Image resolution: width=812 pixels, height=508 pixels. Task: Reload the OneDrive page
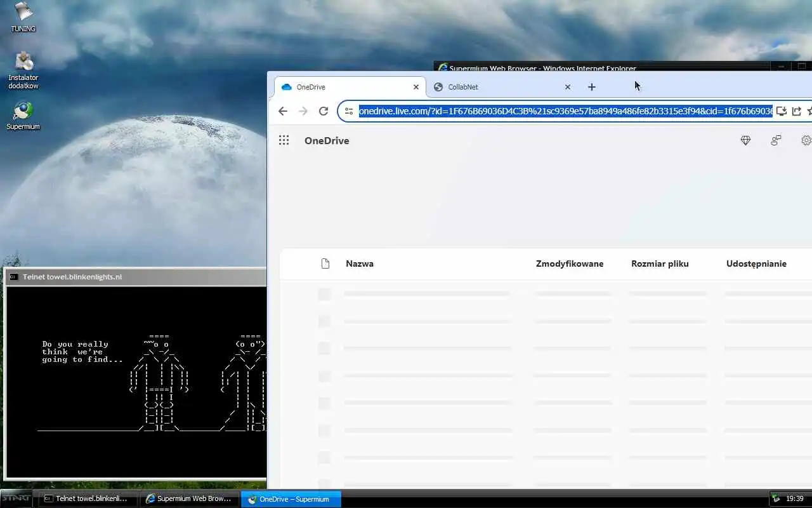coord(324,111)
